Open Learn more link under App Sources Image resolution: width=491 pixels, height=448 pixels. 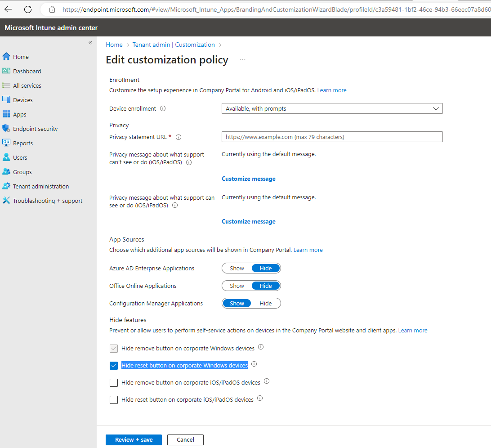pyautogui.click(x=308, y=250)
